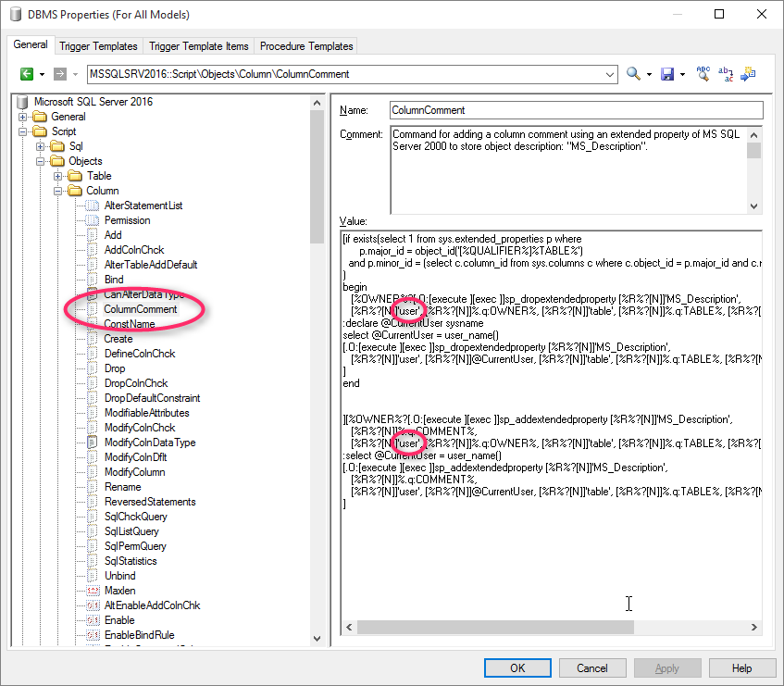Select the ModifyColnDataType entry in tree
The image size is (784, 686).
click(149, 443)
